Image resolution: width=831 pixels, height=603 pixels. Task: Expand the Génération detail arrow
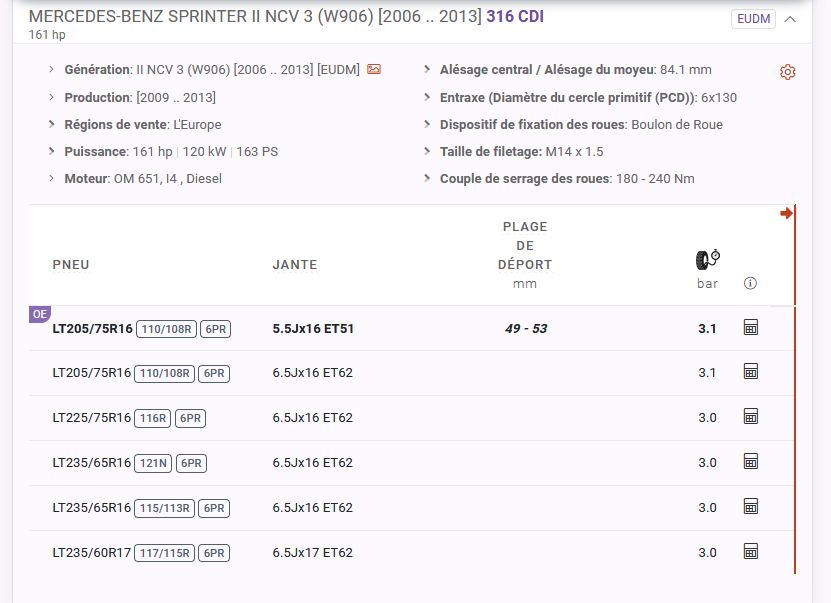click(x=52, y=70)
